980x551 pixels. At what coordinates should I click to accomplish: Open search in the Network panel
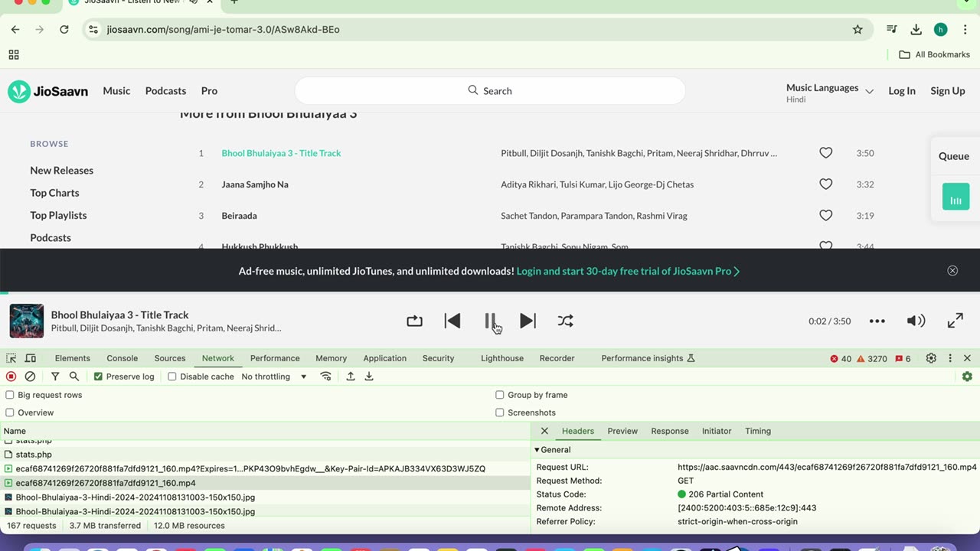[x=74, y=377]
